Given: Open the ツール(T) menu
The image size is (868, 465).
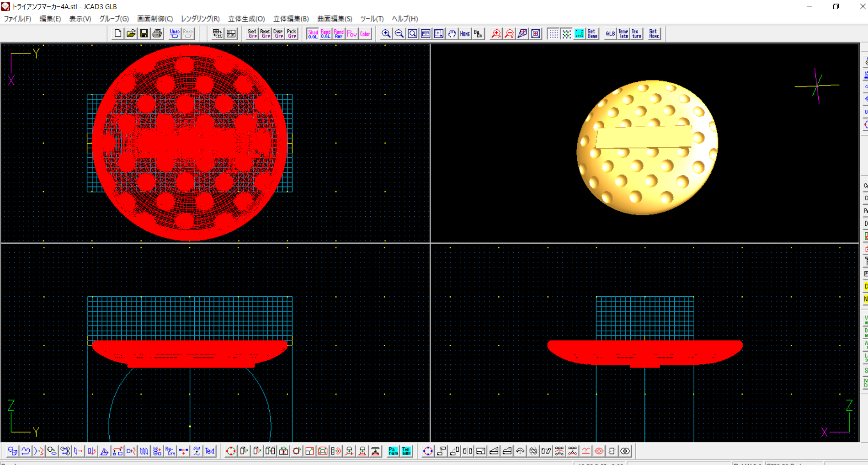Looking at the screenshot, I should tap(372, 19).
